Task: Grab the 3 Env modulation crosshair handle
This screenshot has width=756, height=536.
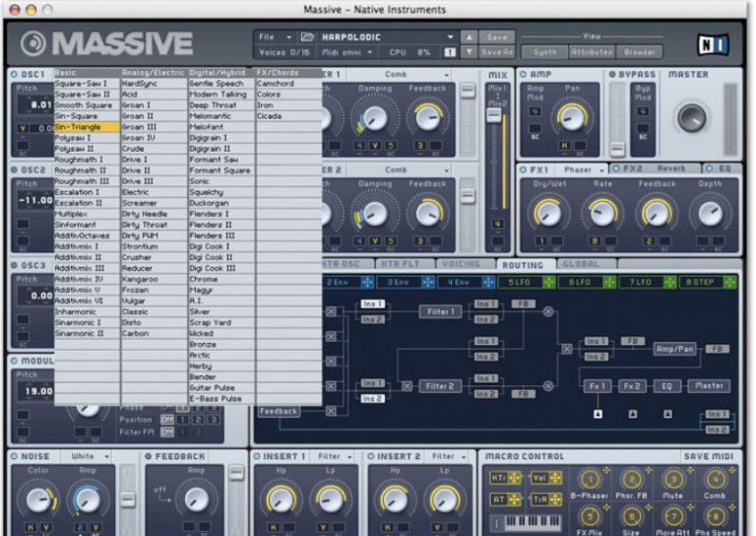Action: (x=427, y=282)
